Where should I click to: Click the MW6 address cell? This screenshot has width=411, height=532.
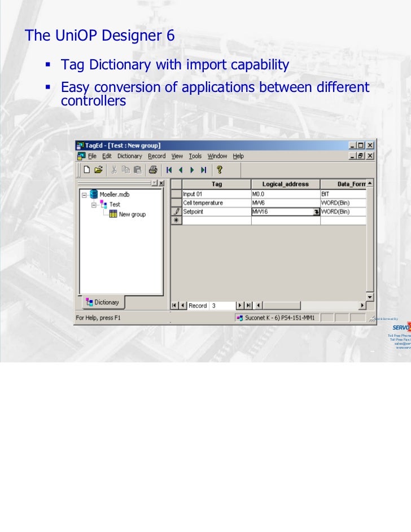(x=286, y=203)
